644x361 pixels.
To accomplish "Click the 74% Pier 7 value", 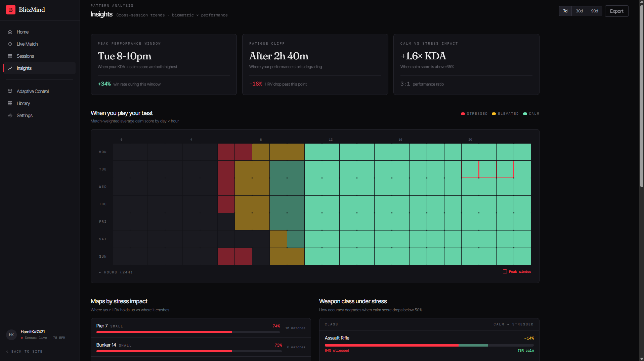I will tap(276, 326).
